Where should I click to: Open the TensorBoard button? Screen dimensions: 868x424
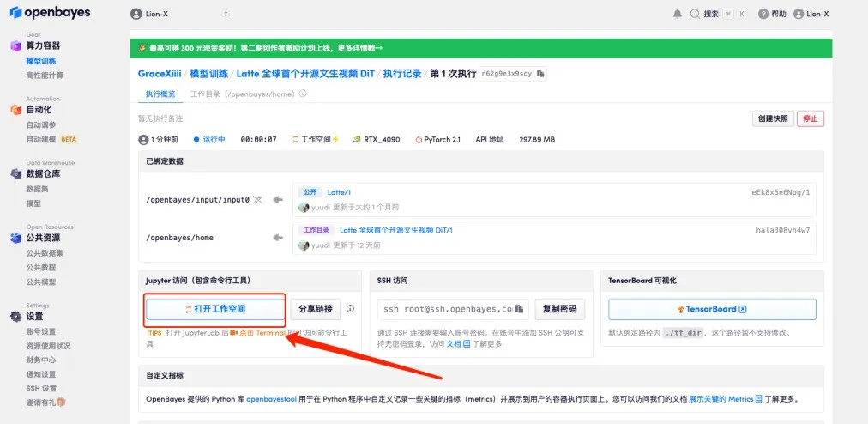(x=711, y=309)
